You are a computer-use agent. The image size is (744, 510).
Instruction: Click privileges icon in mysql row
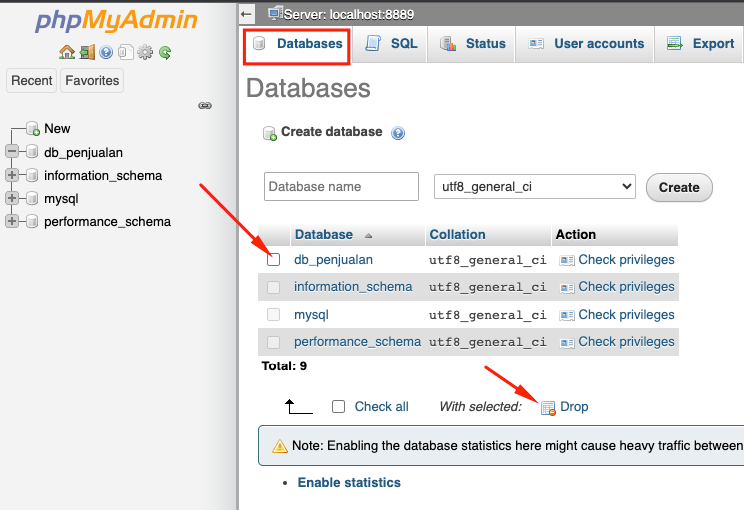click(567, 315)
